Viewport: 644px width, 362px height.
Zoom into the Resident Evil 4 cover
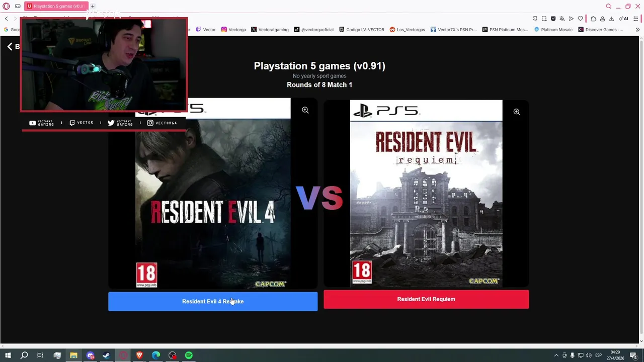[x=305, y=110]
